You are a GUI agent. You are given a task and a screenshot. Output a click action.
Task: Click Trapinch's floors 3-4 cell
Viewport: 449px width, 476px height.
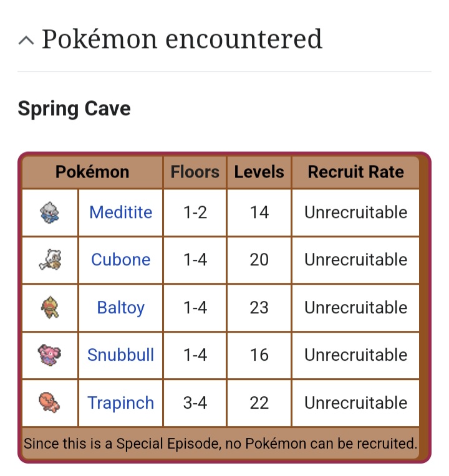(195, 403)
